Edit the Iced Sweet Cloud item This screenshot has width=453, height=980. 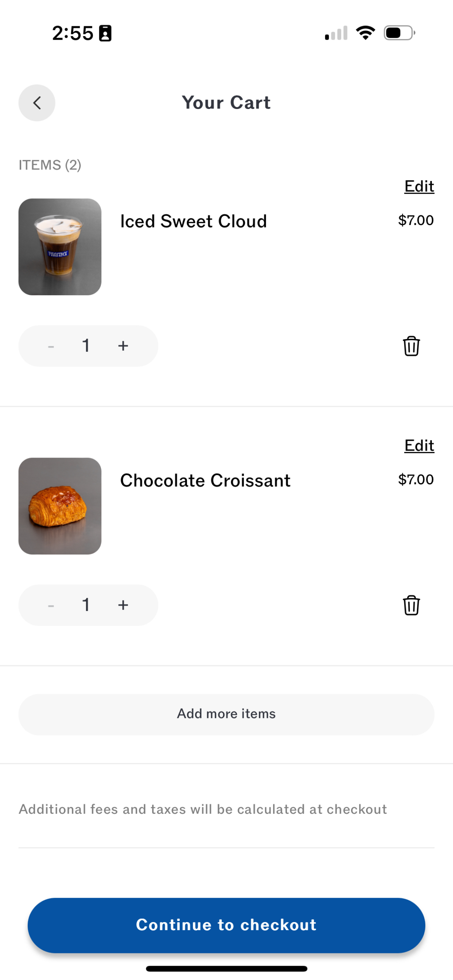point(419,186)
